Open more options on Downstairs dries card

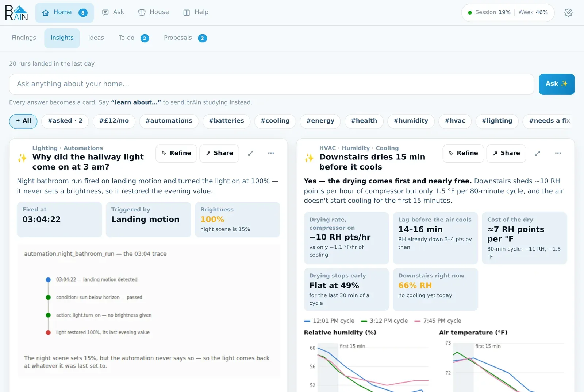pos(558,154)
